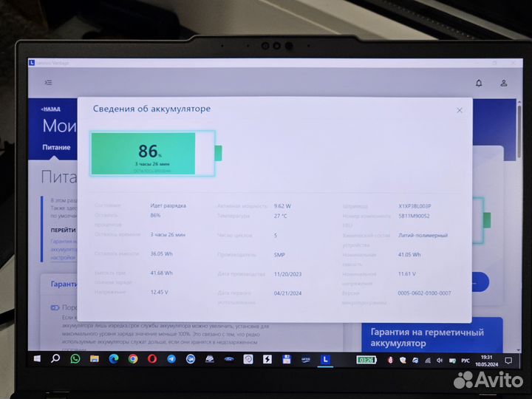Click the blue round button behind the dialog
This screenshot has height=399, width=532.
481,282
